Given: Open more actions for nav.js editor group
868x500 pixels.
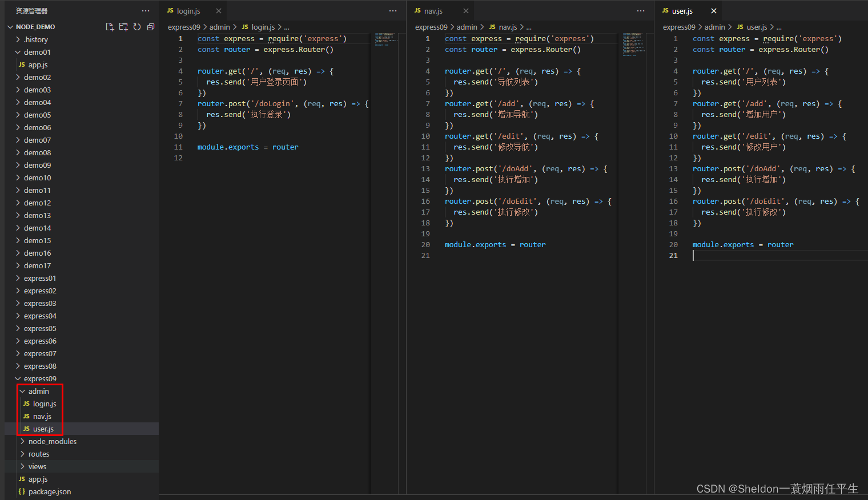Looking at the screenshot, I should click(641, 11).
